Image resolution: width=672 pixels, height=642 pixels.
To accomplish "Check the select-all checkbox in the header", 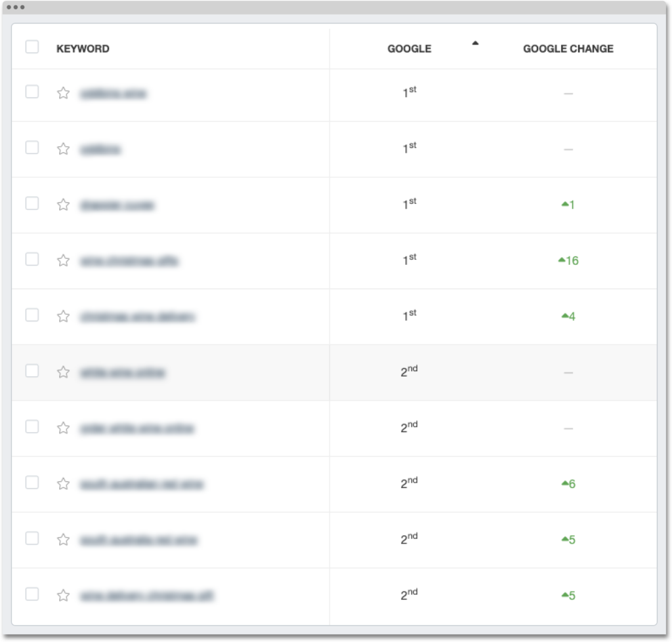I will (x=31, y=47).
